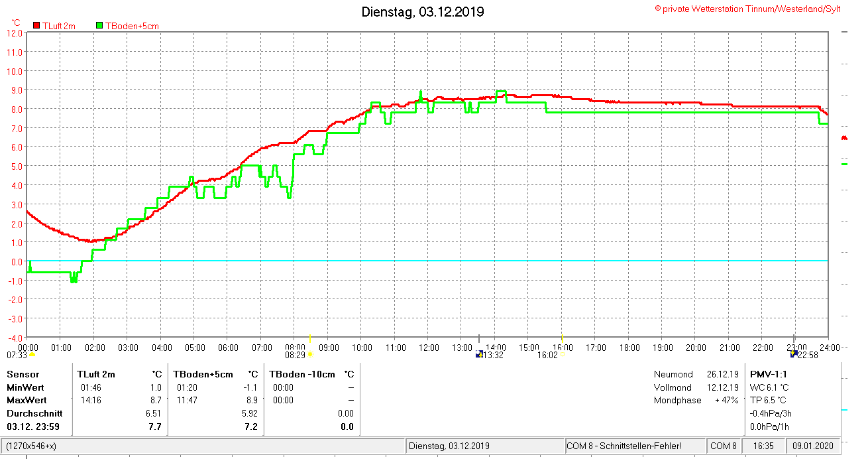Click the TBoden -10cm column header
868x459 pixels.
(x=302, y=374)
